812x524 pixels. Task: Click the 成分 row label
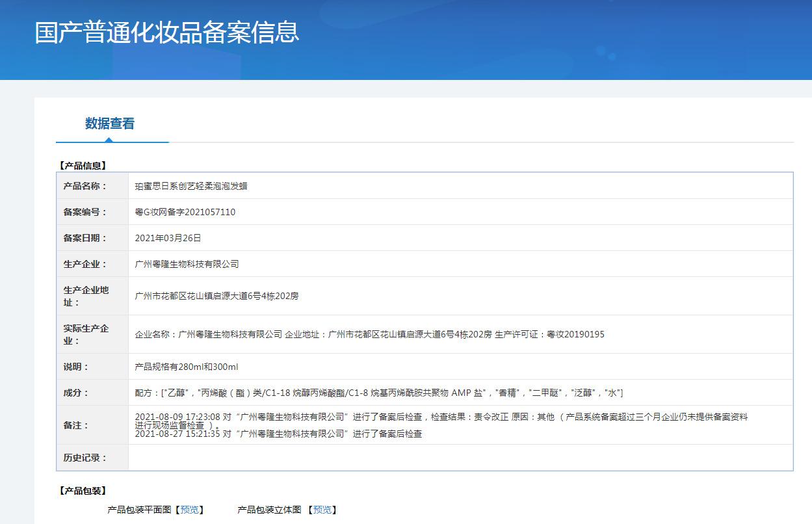click(75, 393)
